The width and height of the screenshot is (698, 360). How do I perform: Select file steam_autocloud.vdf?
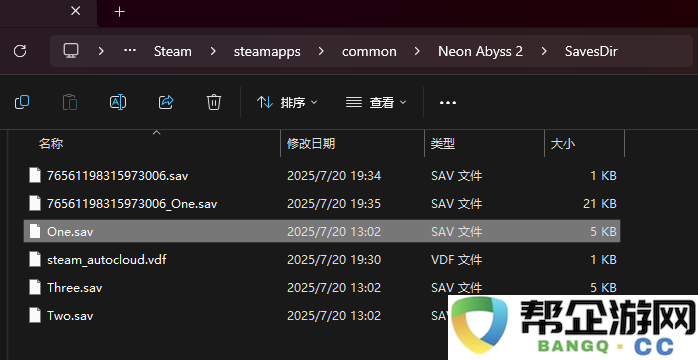click(x=107, y=260)
